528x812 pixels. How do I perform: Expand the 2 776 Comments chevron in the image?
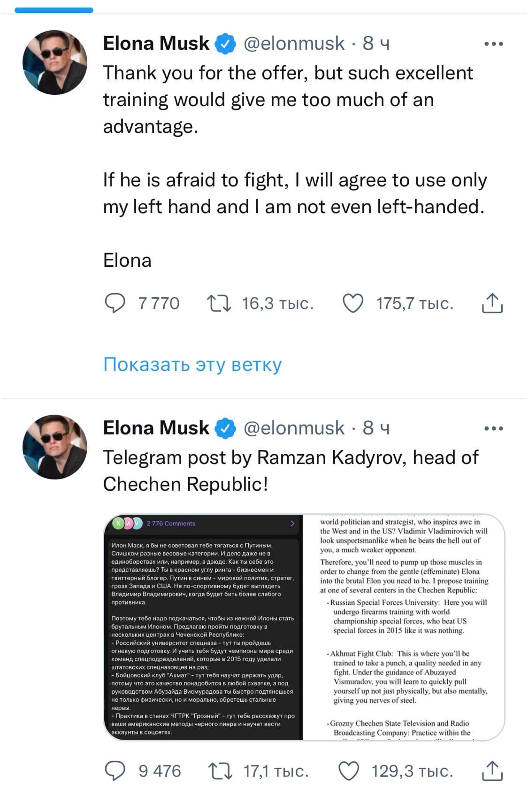tap(292, 523)
